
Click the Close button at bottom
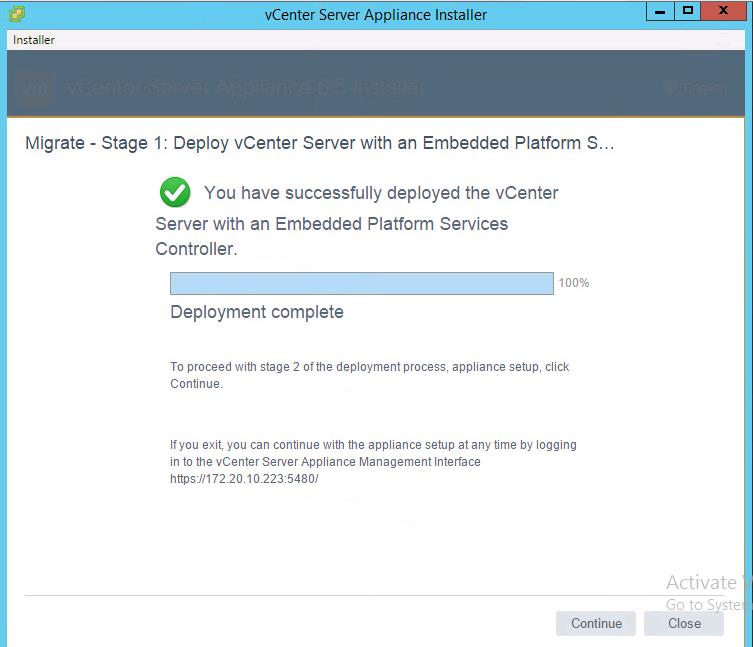pyautogui.click(x=684, y=623)
